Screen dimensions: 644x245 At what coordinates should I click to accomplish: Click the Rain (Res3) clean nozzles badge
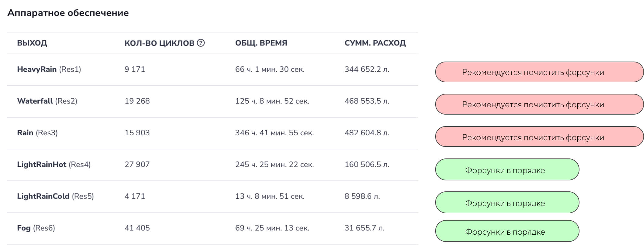point(539,137)
